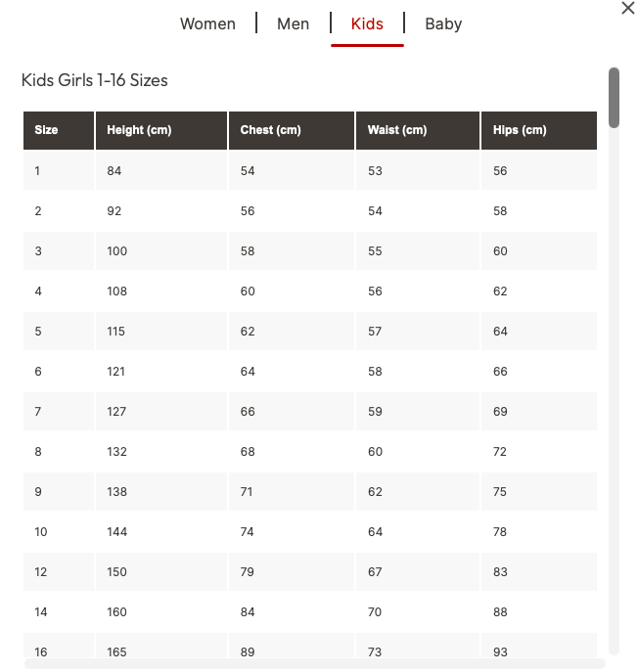Click the Hips (cm) column header
Screen dimensions: 638x672
pyautogui.click(x=539, y=130)
